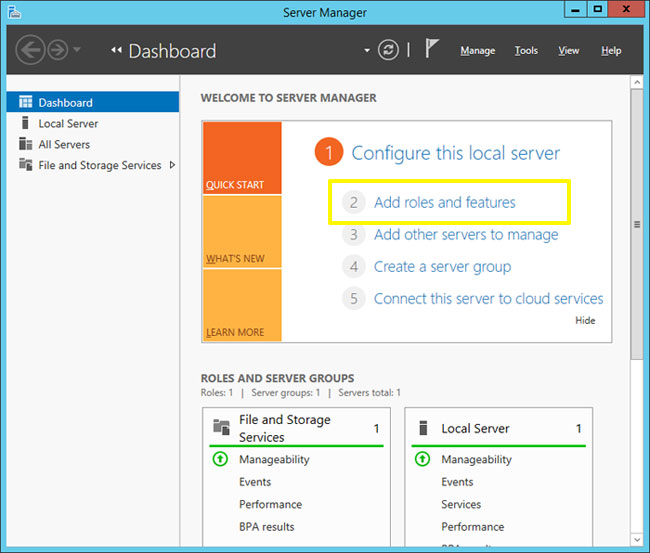This screenshot has height=553, width=650.
Task: Open Performance in File and Storage Services tile
Action: click(270, 504)
